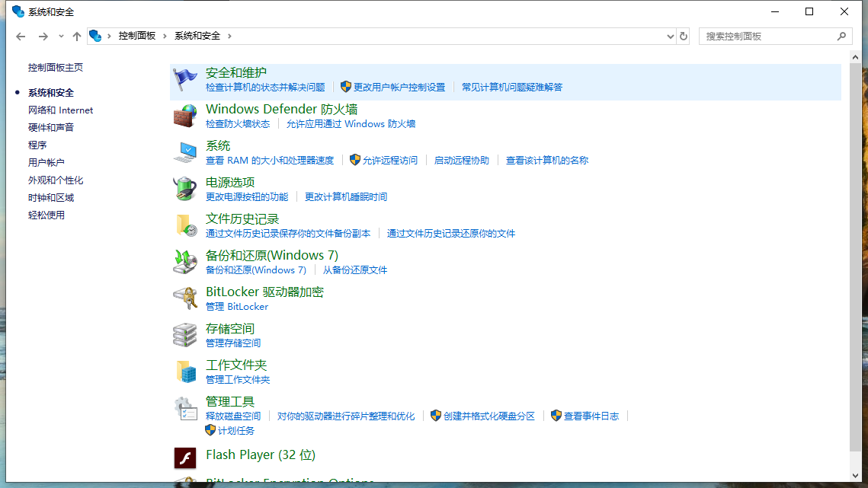Go up one level with up arrow
The width and height of the screenshot is (868, 488).
click(x=76, y=36)
